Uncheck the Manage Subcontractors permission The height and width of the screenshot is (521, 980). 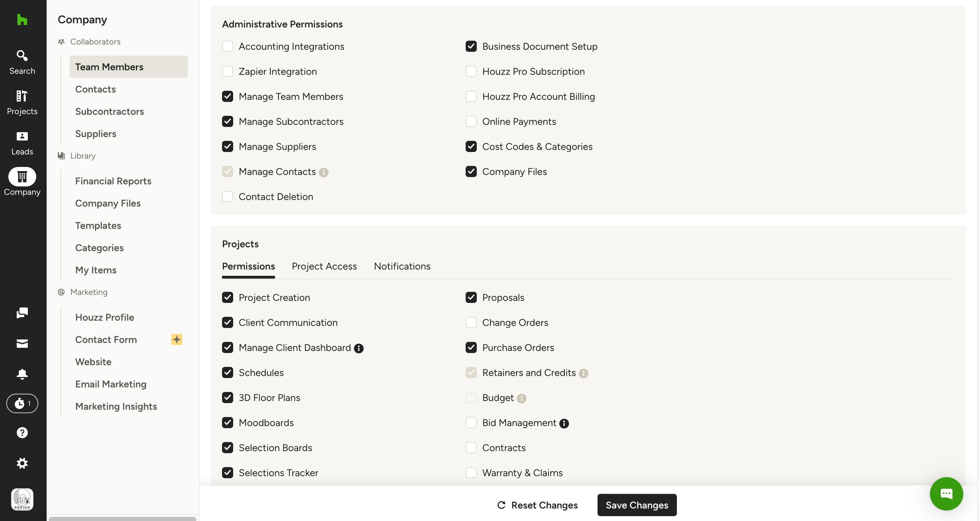point(228,122)
